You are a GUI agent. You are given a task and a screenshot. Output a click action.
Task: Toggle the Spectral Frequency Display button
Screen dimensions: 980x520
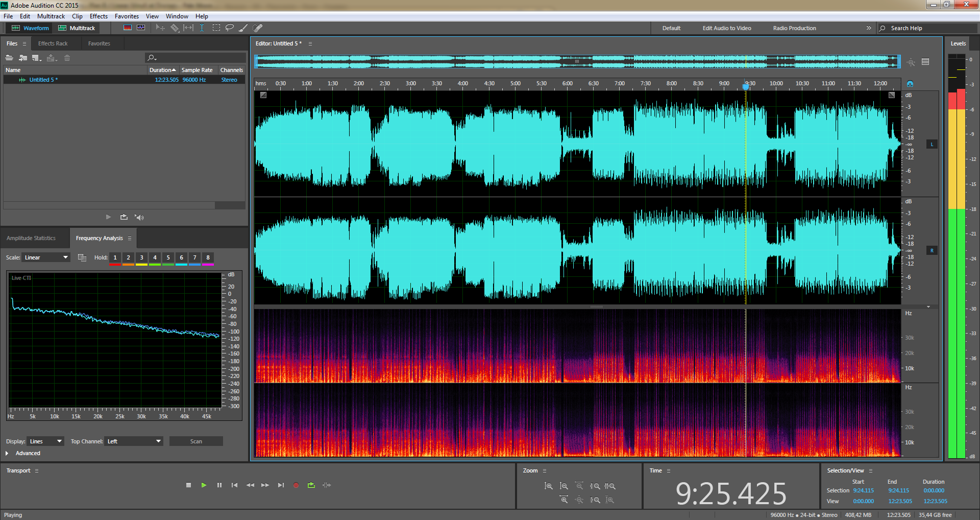tap(128, 28)
